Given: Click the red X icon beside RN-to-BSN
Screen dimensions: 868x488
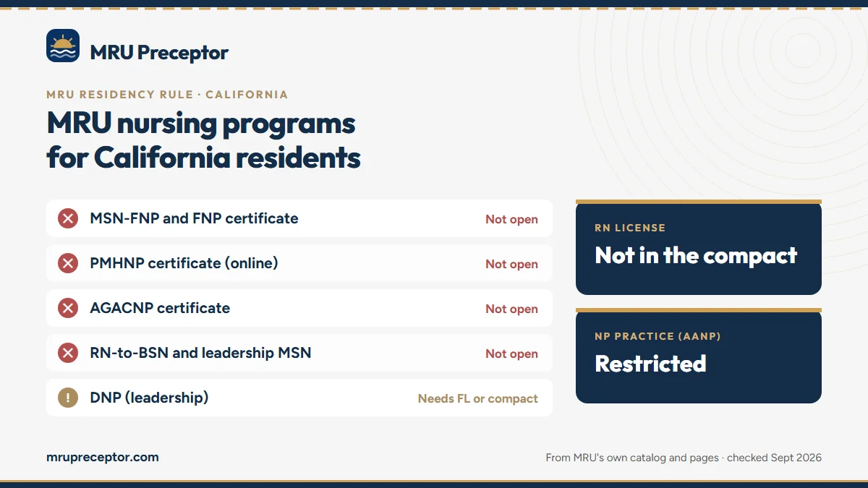Looking at the screenshot, I should tap(68, 353).
